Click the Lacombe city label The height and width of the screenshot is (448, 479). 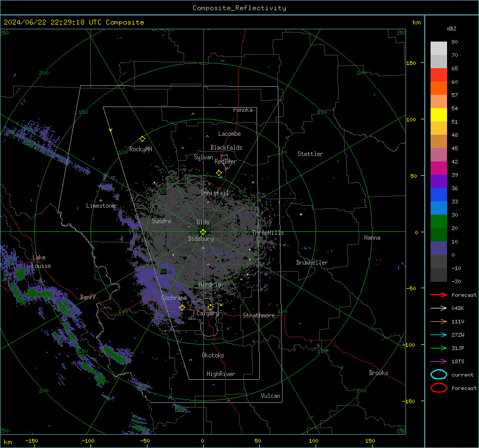point(229,134)
